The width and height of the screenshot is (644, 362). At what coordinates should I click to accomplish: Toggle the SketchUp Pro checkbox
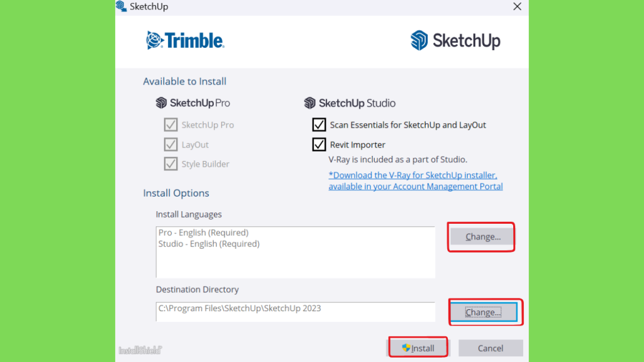click(171, 124)
